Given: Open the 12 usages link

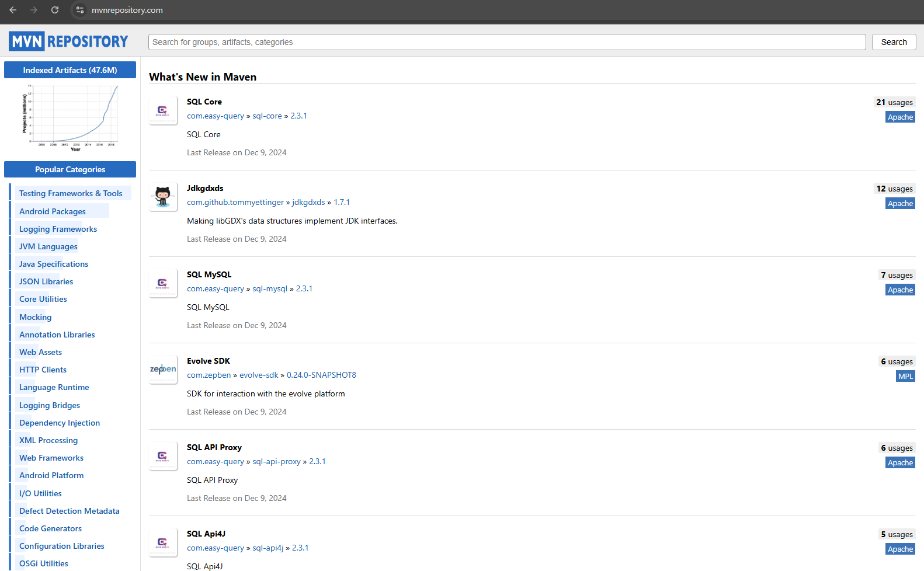Looking at the screenshot, I should point(894,189).
